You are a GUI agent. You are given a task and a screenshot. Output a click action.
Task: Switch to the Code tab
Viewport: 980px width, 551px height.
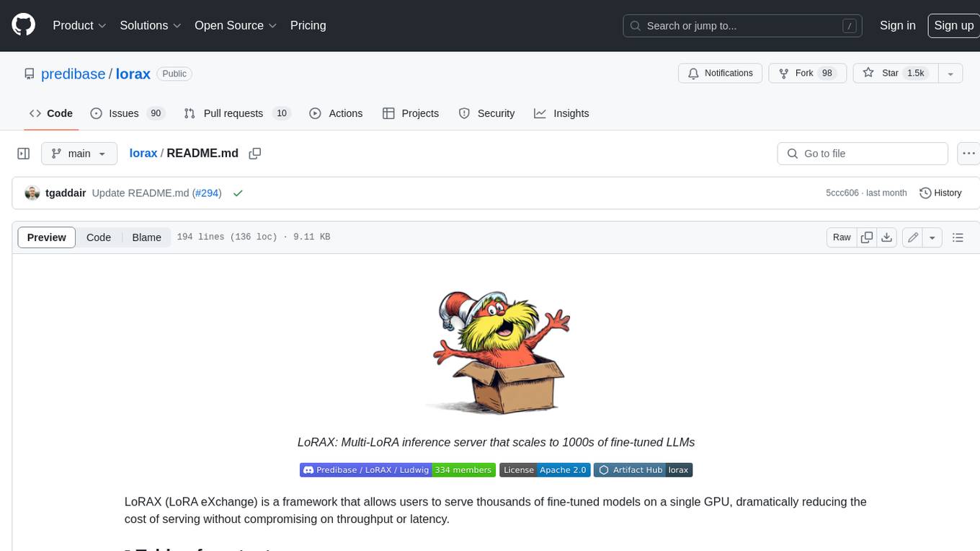51,113
